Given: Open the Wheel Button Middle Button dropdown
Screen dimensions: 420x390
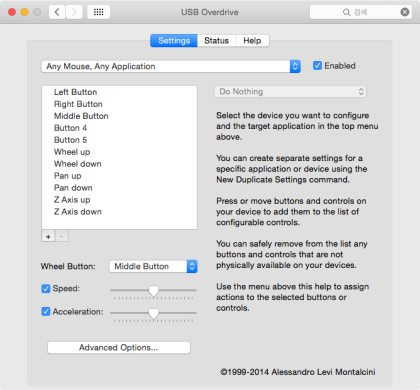Looking at the screenshot, I should (x=153, y=266).
